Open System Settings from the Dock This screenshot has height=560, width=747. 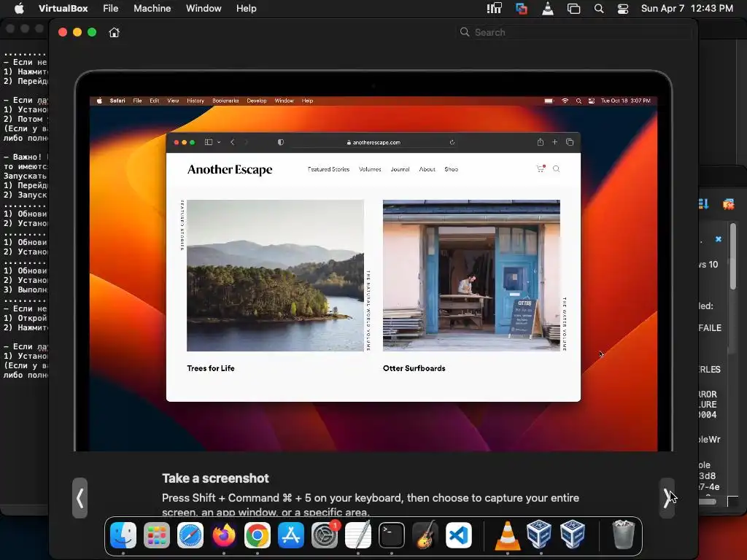click(x=325, y=534)
